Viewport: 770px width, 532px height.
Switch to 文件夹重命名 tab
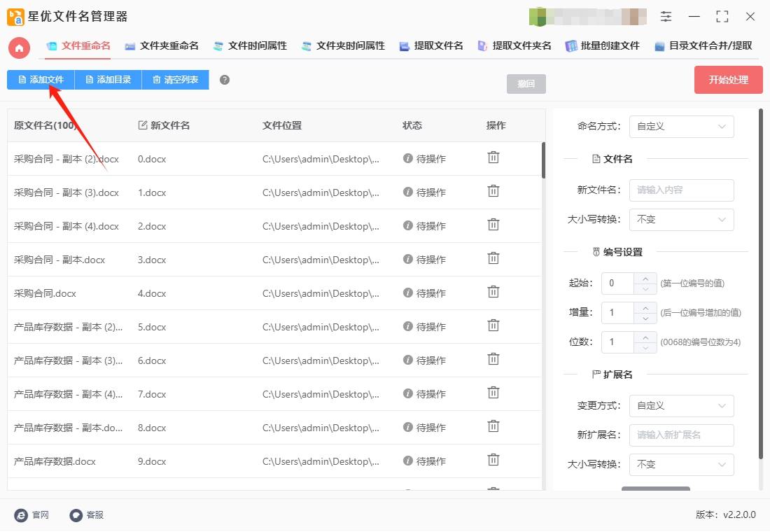162,46
